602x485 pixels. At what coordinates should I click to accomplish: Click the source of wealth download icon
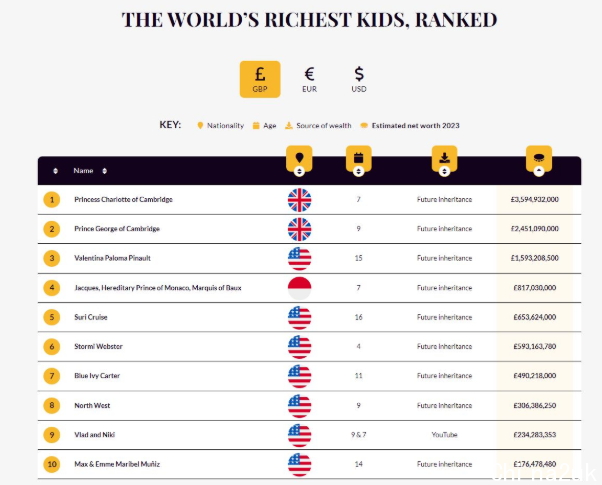point(444,157)
